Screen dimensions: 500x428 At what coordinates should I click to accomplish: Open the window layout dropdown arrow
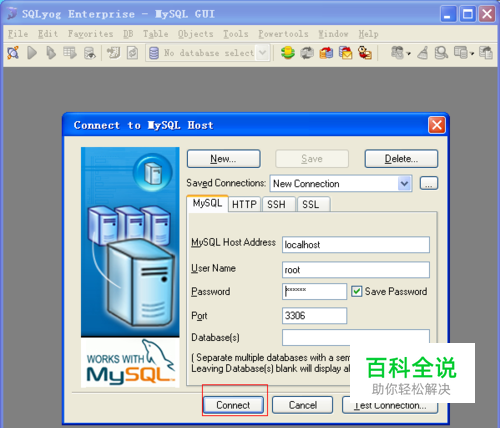pos(472,53)
